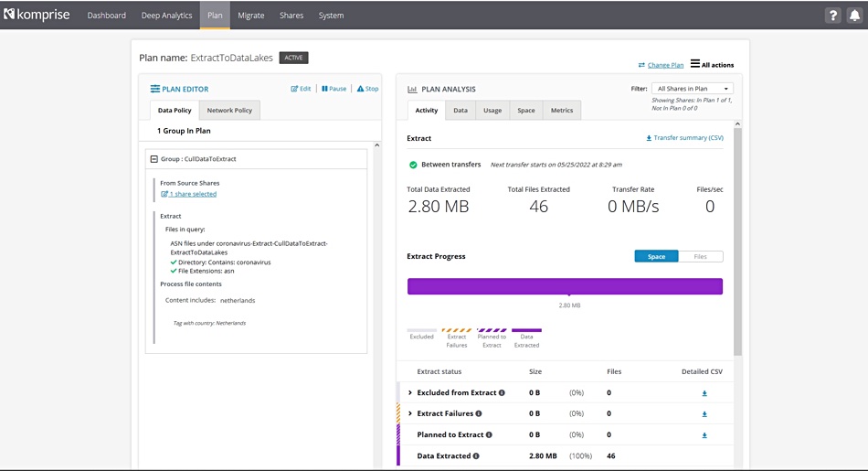The image size is (868, 471).
Task: Click the info icon beside Data Extracted
Action: coord(476,456)
